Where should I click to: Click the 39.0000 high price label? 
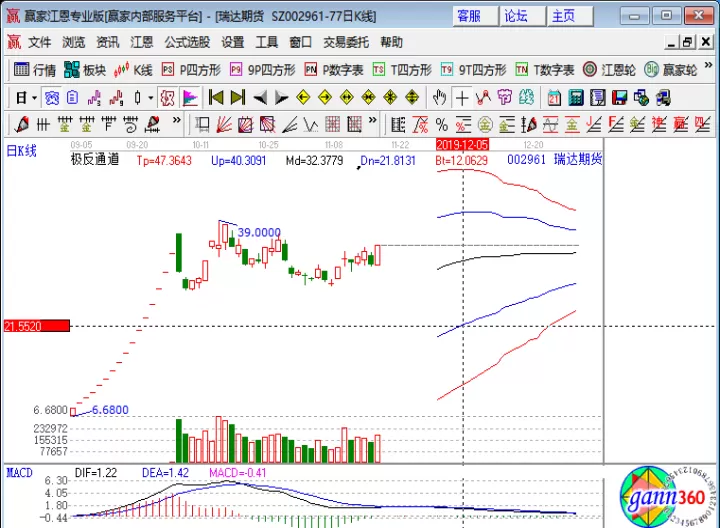(x=259, y=232)
